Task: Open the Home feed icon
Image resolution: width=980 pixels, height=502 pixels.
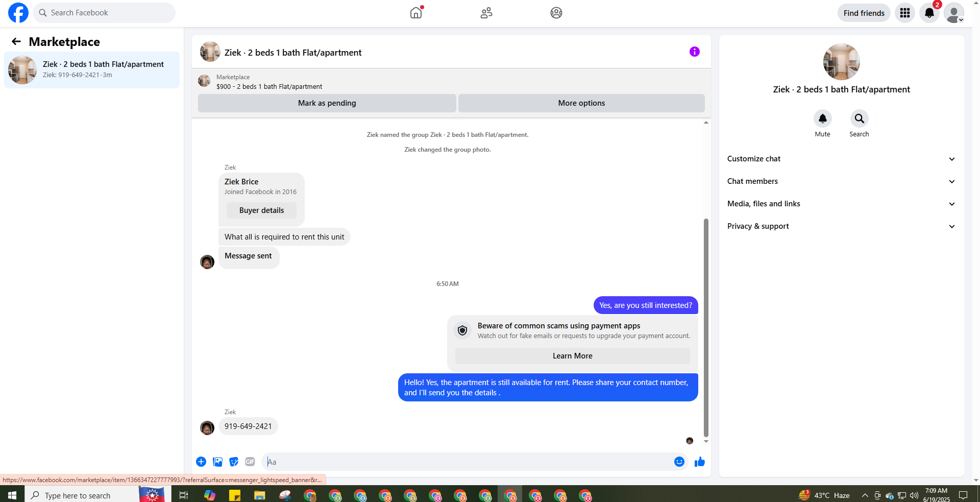Action: (x=416, y=13)
